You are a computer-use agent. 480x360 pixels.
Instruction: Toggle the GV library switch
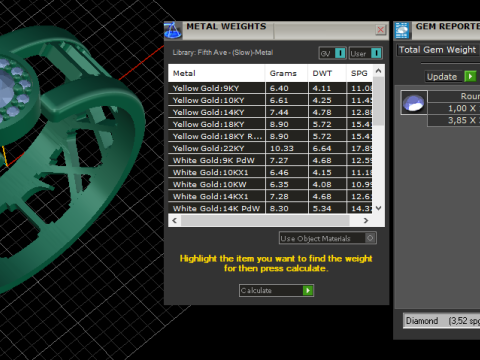pos(332,53)
